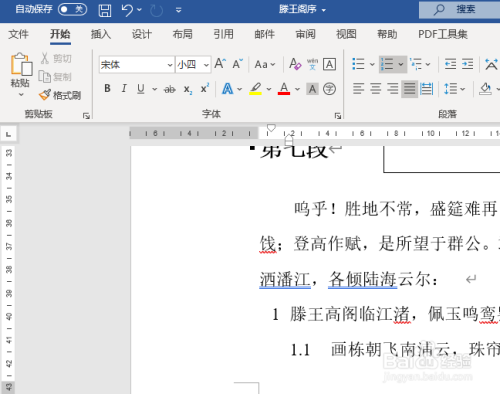Toggle underline formatting
The height and width of the screenshot is (394, 500).
141,89
